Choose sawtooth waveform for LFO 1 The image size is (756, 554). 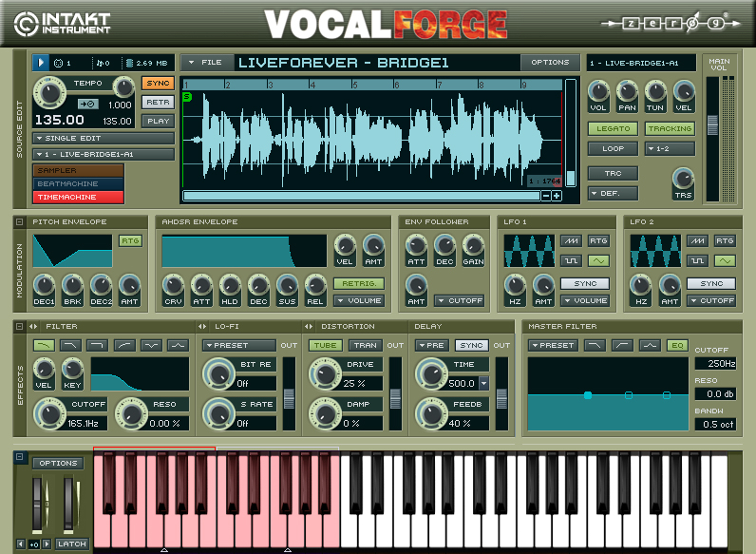[x=572, y=240]
